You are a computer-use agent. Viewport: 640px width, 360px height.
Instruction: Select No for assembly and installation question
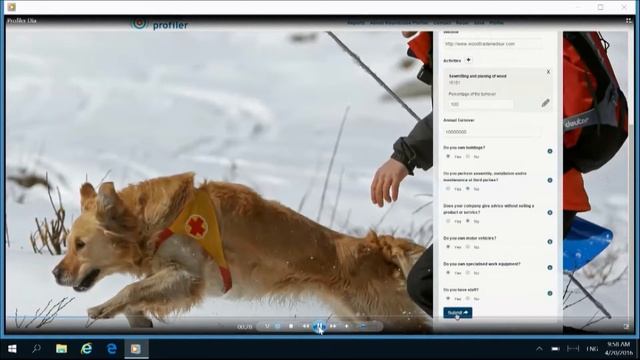click(x=468, y=189)
